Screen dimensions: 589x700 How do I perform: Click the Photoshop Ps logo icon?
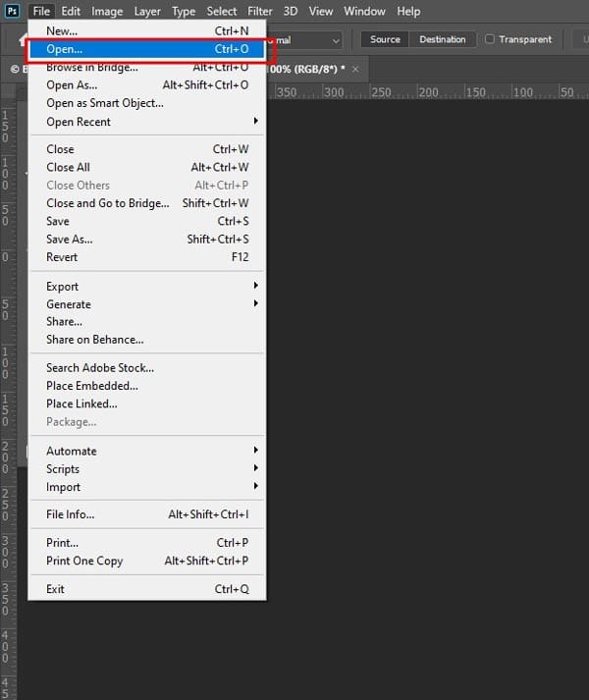click(12, 11)
